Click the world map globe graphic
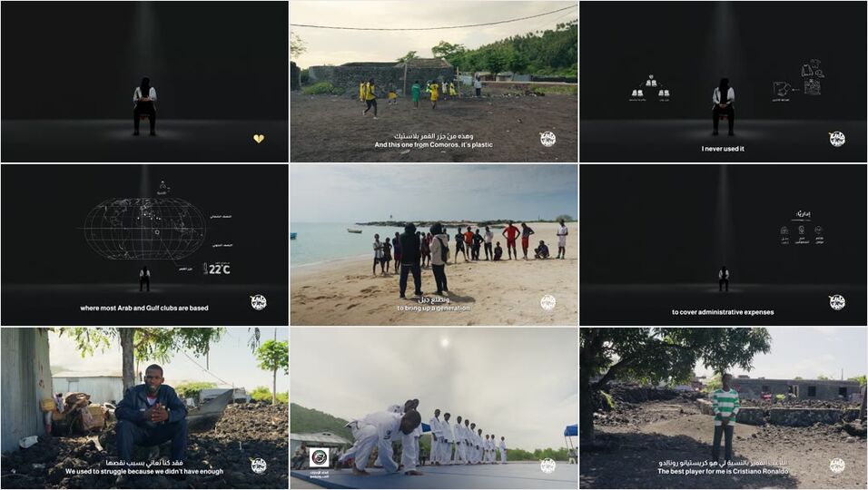868x490 pixels. click(x=144, y=230)
